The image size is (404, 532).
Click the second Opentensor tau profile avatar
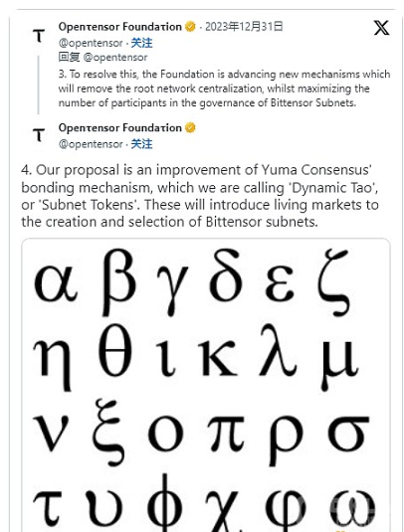pos(39,134)
